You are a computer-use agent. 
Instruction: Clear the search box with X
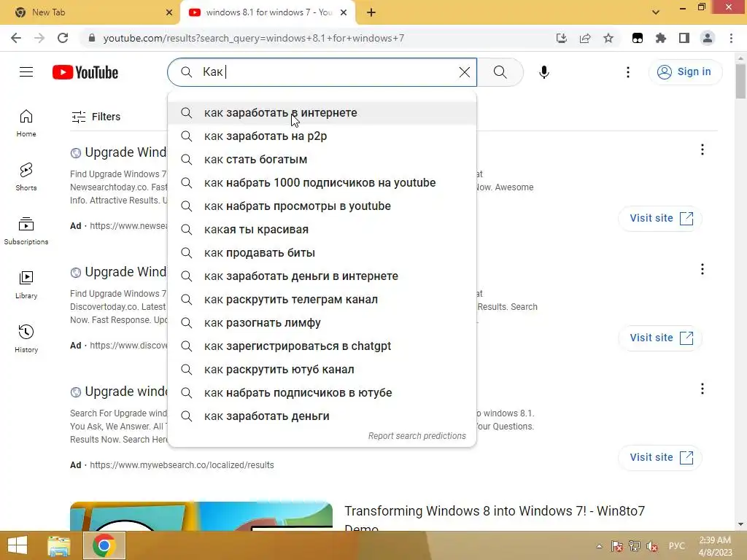point(464,72)
